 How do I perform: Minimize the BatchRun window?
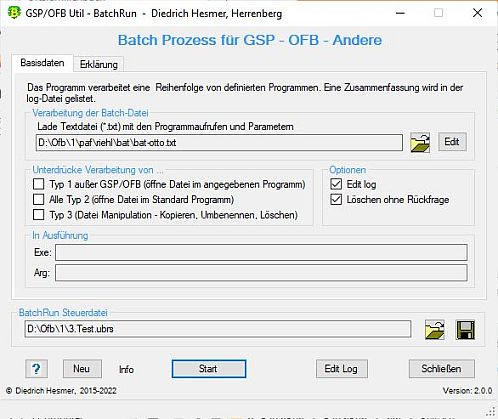[400, 13]
